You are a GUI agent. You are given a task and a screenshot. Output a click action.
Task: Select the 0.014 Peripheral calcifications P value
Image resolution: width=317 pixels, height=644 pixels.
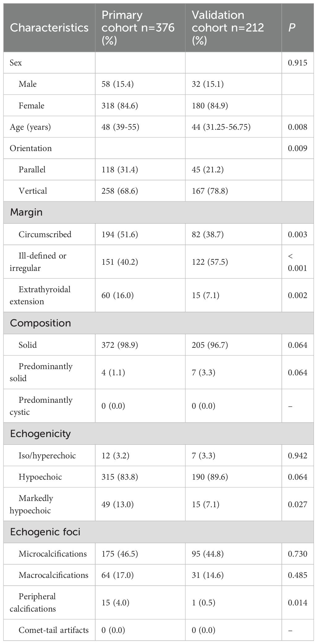[298, 603]
